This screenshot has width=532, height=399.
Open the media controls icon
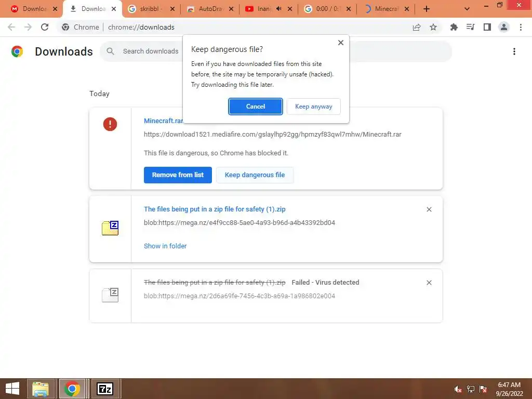click(x=470, y=27)
